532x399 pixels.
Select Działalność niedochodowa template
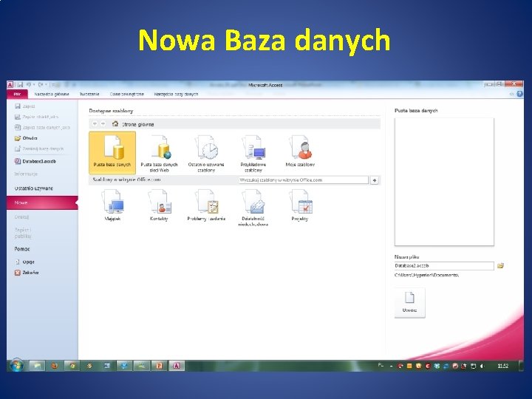point(253,208)
